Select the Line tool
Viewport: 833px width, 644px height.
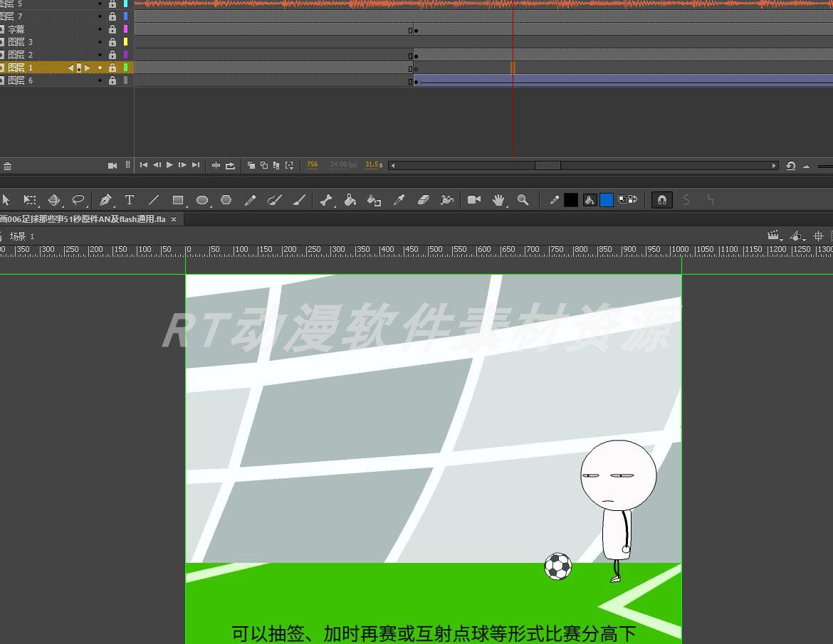(154, 200)
